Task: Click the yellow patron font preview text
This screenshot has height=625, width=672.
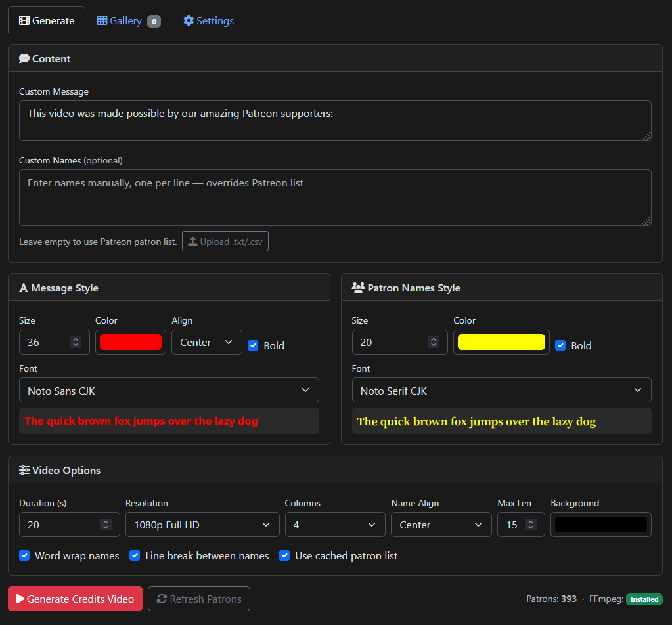Action: coord(476,421)
